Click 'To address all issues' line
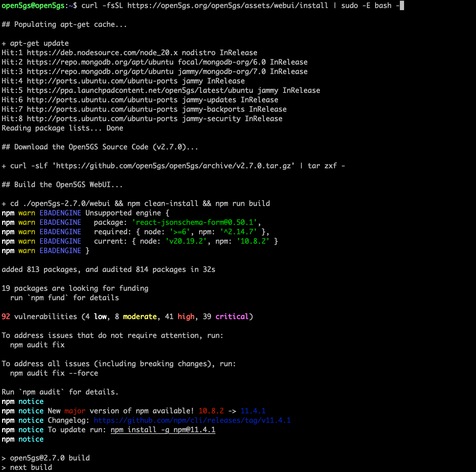Image resolution: width=476 pixels, height=472 pixels. (119, 364)
